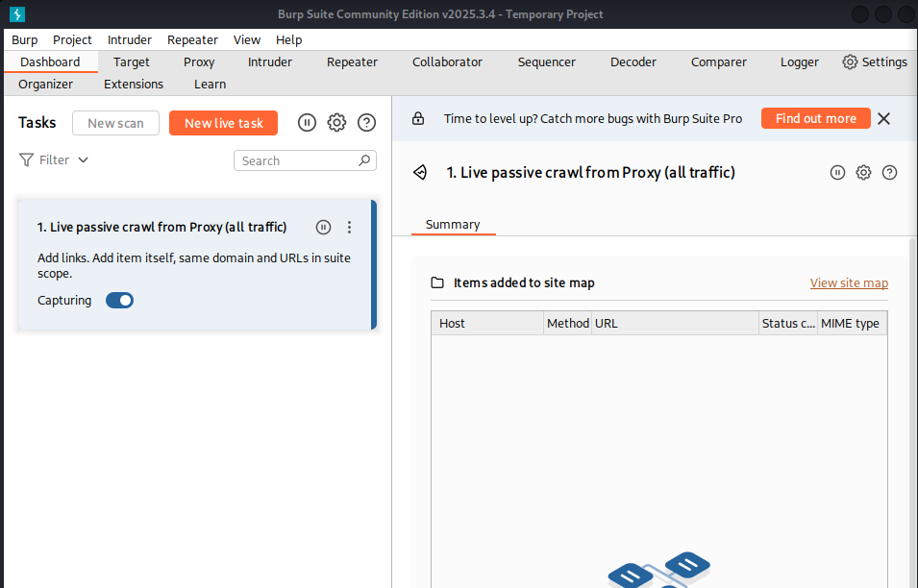Open the Burp menu
This screenshot has width=918, height=588.
(25, 39)
